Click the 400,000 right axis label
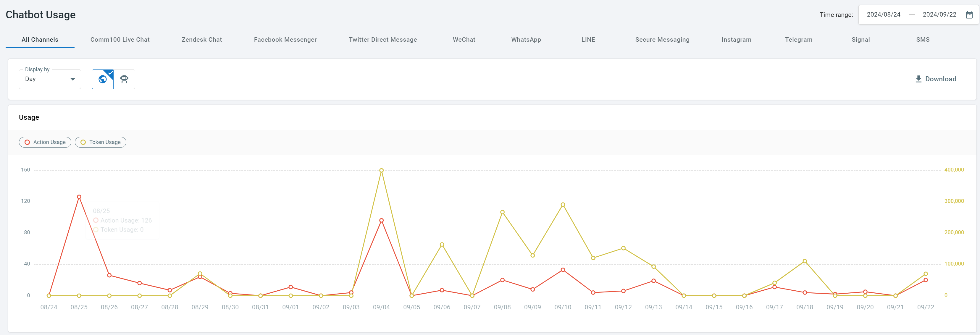The width and height of the screenshot is (980, 335). tap(954, 170)
